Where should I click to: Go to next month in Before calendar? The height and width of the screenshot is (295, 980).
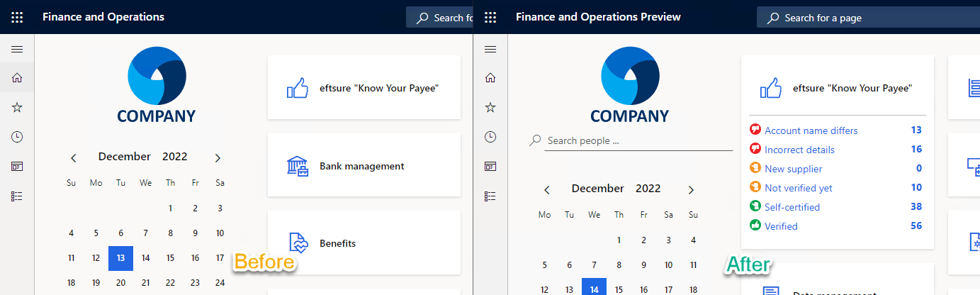218,157
